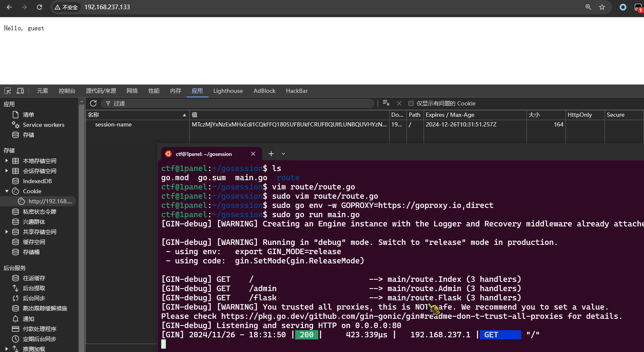Open a new terminal tab with plus icon
This screenshot has width=644, height=352.
(x=271, y=154)
